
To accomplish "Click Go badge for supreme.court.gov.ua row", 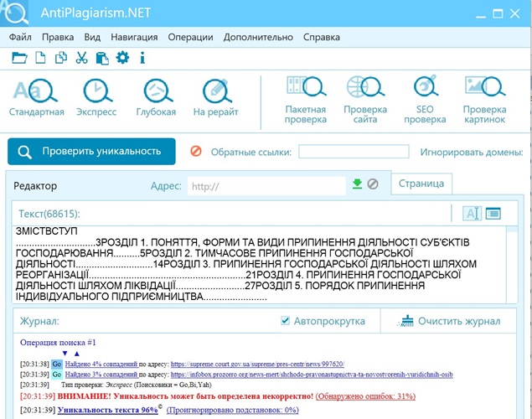I will coord(57,364).
